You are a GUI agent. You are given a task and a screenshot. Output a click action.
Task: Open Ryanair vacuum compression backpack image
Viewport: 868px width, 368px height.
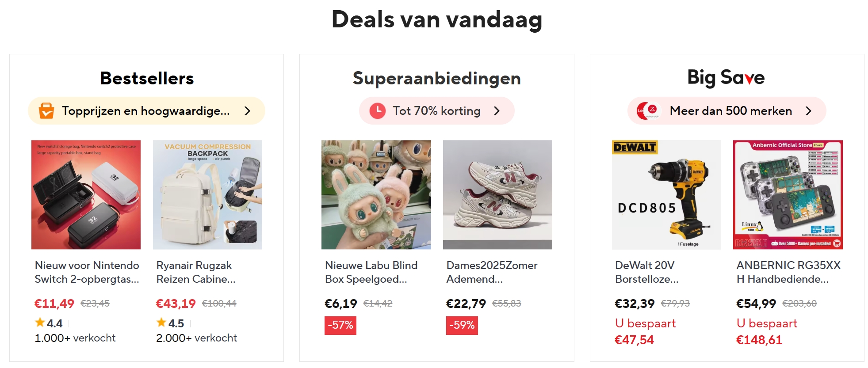[x=207, y=194]
